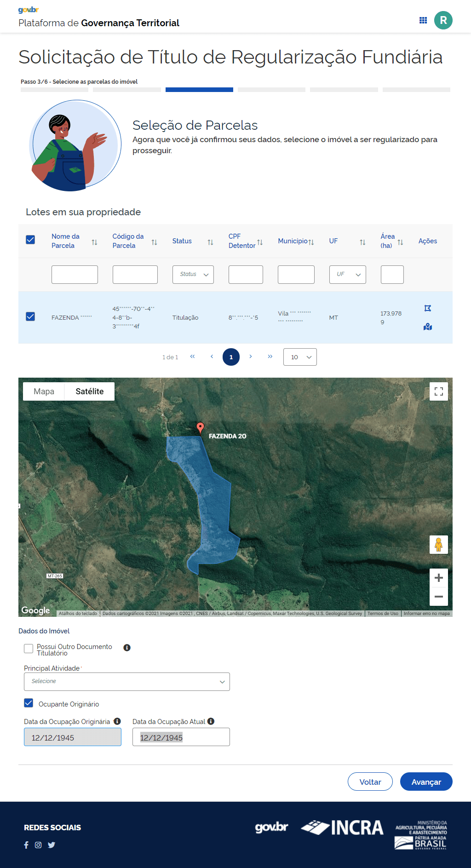This screenshot has height=868, width=471.
Task: Check Possui Outro Documento Titulatório
Action: click(x=29, y=649)
